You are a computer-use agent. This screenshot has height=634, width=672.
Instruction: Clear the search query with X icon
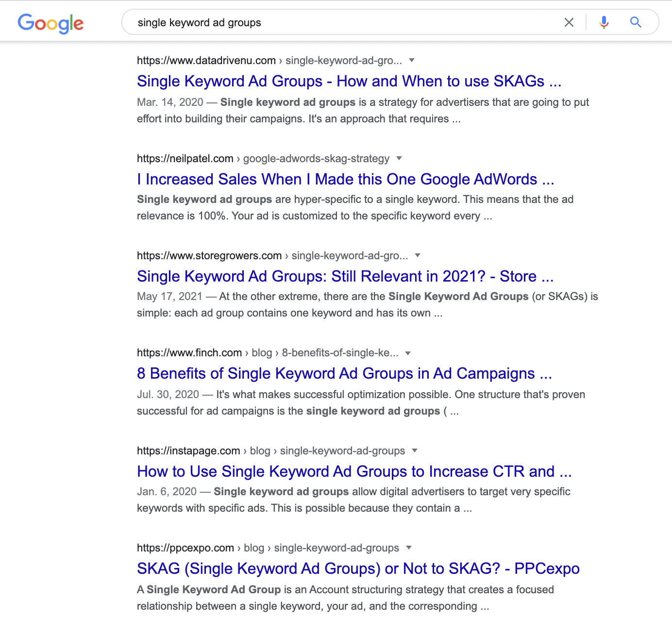tap(569, 22)
